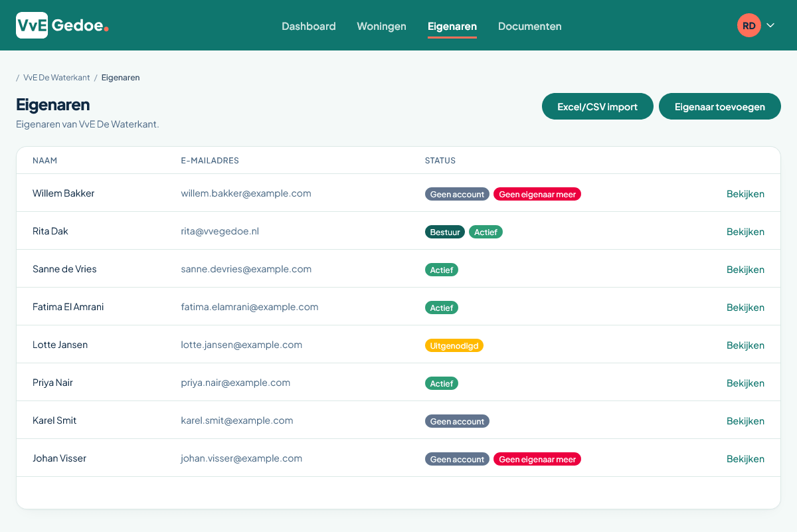797x532 pixels.
Task: Click Geen account badge for Karel Smit
Action: pyautogui.click(x=457, y=421)
